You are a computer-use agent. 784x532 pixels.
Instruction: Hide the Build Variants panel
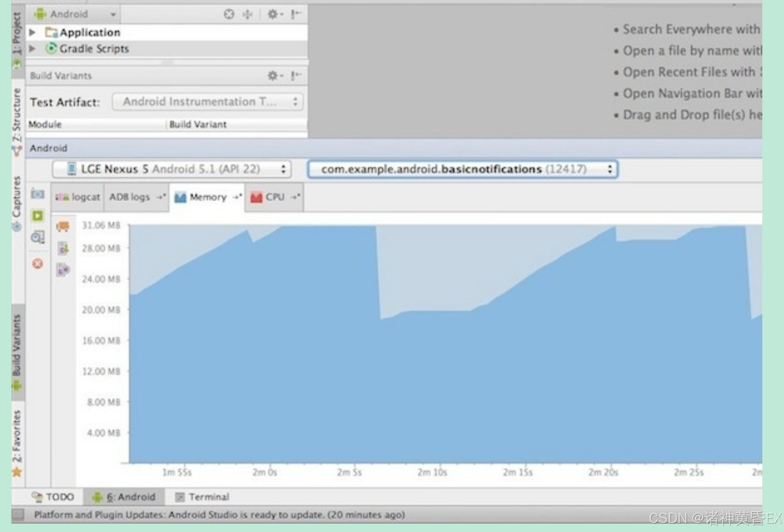tap(296, 75)
